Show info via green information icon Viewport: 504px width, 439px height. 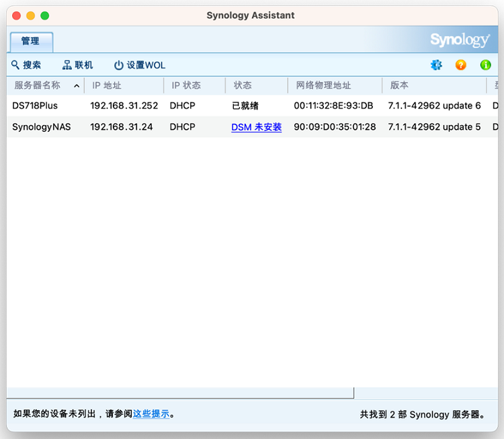485,65
